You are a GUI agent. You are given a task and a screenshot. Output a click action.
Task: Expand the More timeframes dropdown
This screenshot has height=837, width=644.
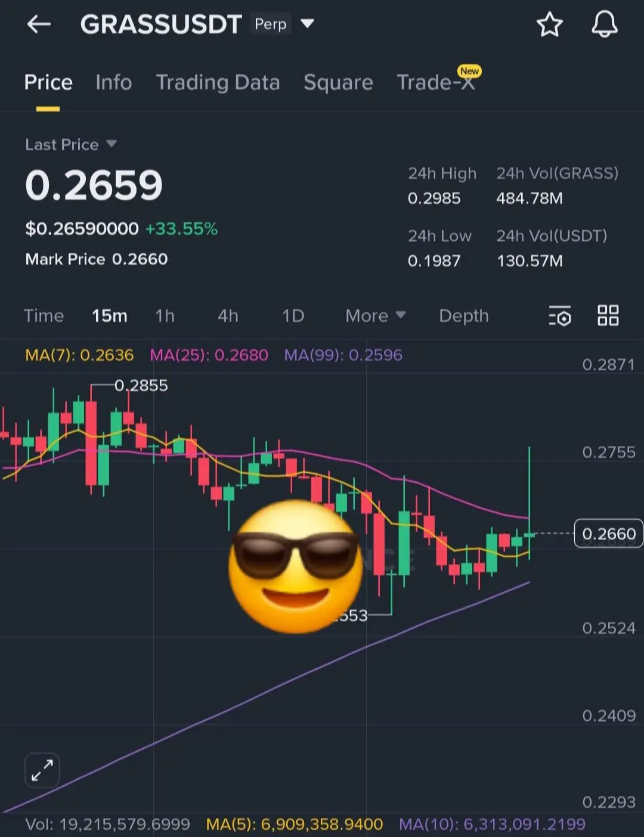[x=376, y=315]
